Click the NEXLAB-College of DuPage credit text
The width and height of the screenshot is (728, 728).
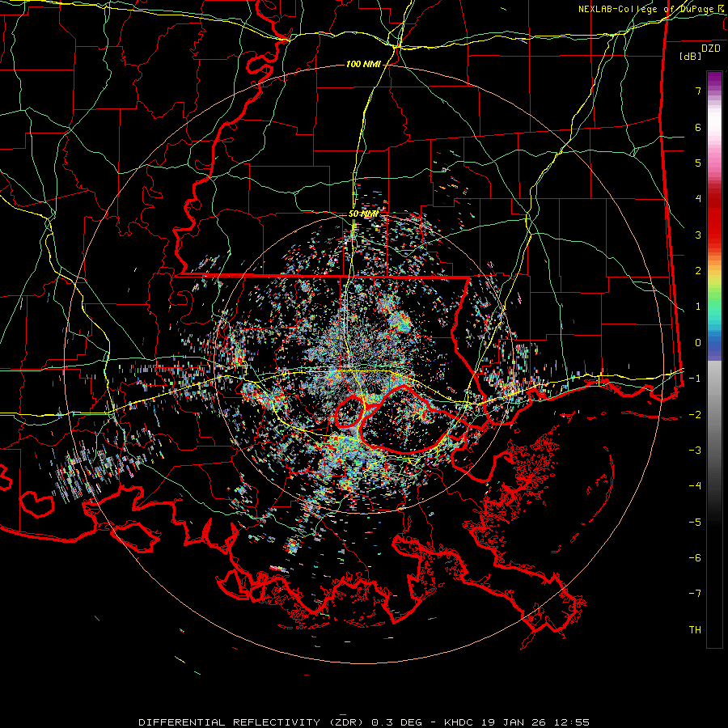(651, 9)
